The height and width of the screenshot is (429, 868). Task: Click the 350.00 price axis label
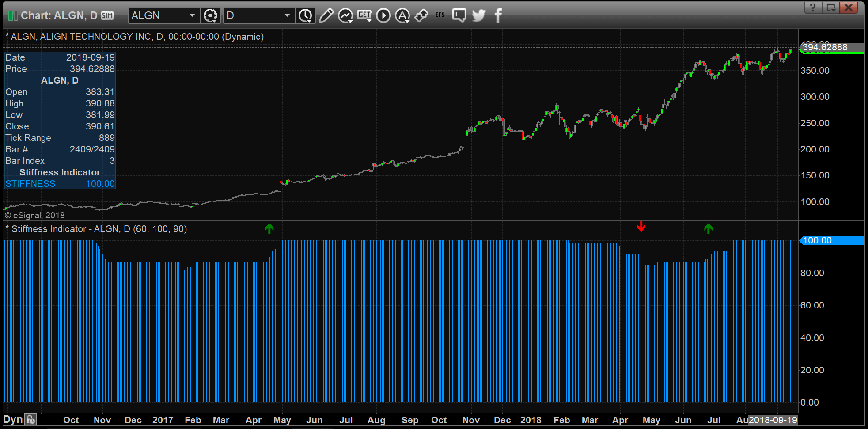tap(815, 71)
